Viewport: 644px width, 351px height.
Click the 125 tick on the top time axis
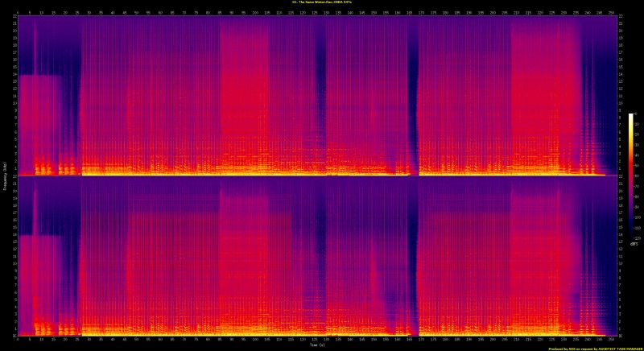tap(313, 12)
